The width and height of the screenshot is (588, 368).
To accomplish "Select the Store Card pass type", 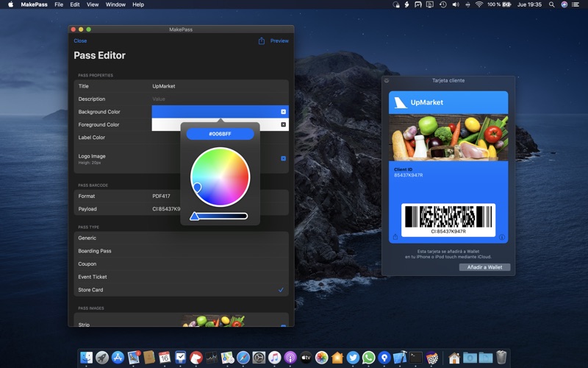I will pyautogui.click(x=181, y=290).
